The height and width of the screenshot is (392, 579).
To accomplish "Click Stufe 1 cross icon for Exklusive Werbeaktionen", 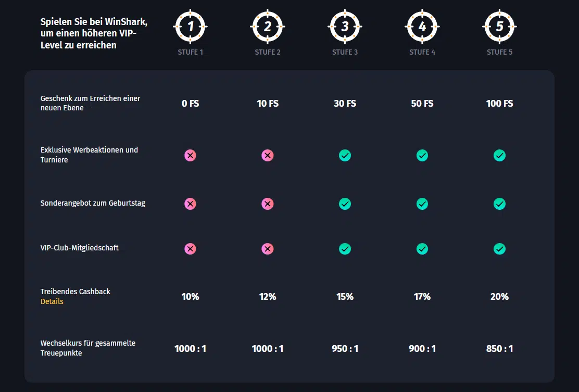I will click(190, 156).
